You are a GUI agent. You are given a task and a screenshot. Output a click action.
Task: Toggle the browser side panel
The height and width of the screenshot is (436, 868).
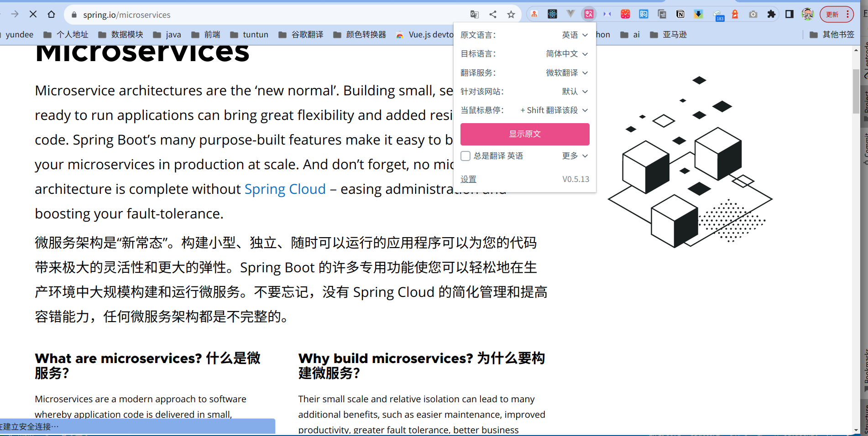790,15
